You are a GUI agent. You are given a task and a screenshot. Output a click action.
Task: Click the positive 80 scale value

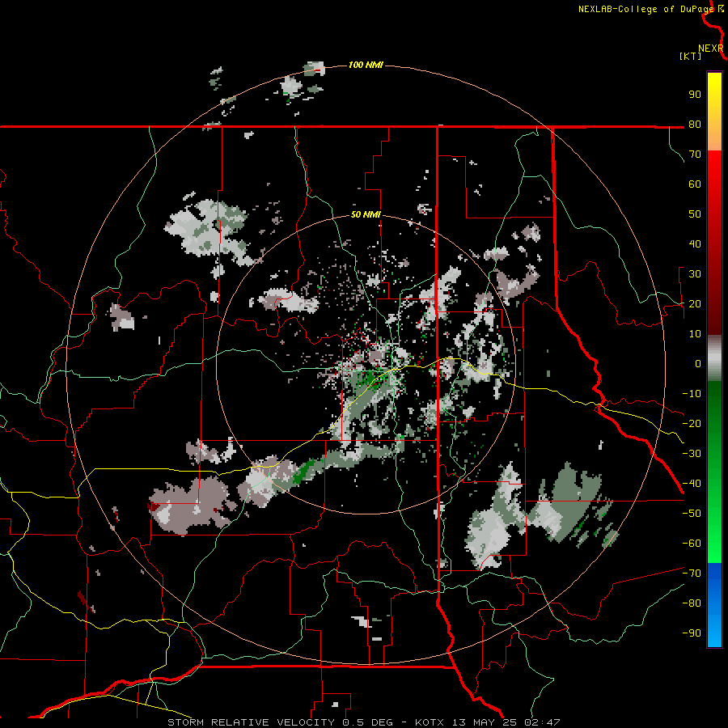click(695, 125)
